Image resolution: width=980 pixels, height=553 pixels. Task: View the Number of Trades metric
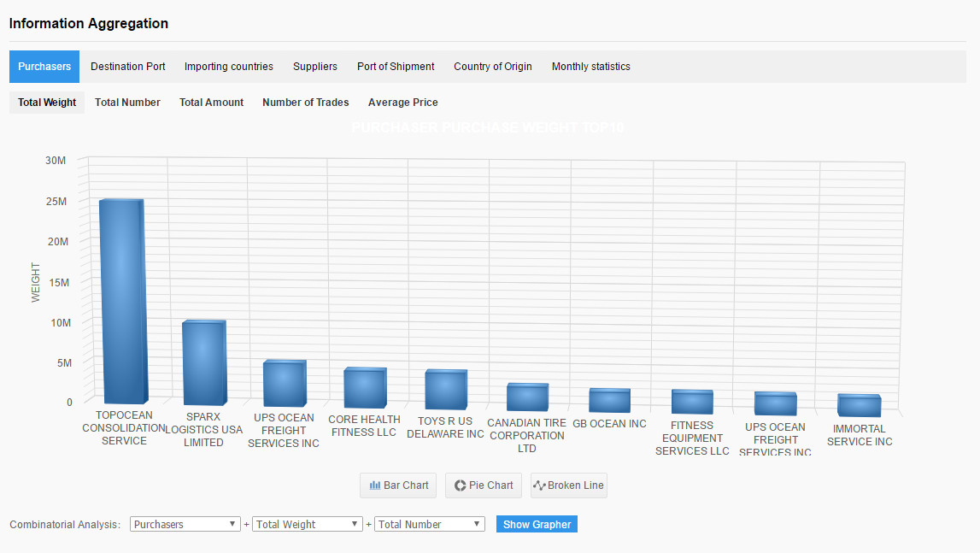[306, 103]
